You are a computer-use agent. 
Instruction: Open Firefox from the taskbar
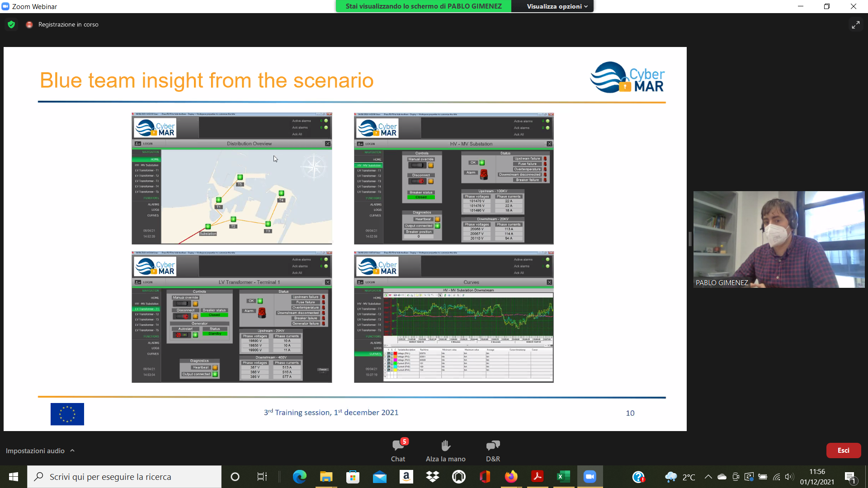[511, 477]
